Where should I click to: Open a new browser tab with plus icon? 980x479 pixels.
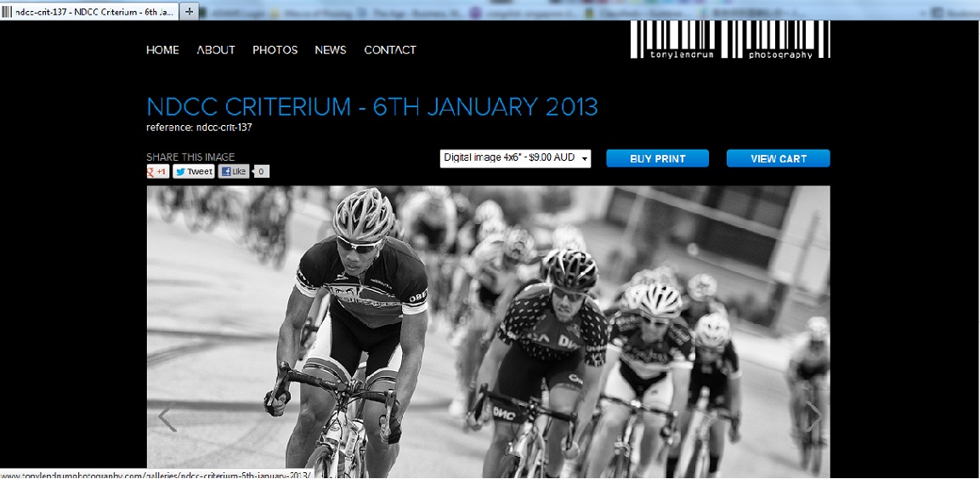coord(190,11)
